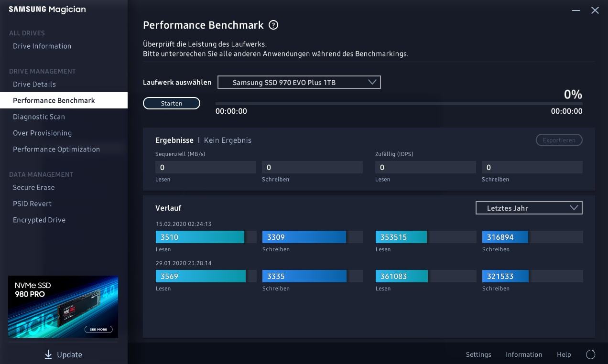This screenshot has height=364, width=608.
Task: Click the 3335 write history bar
Action: tap(313, 276)
